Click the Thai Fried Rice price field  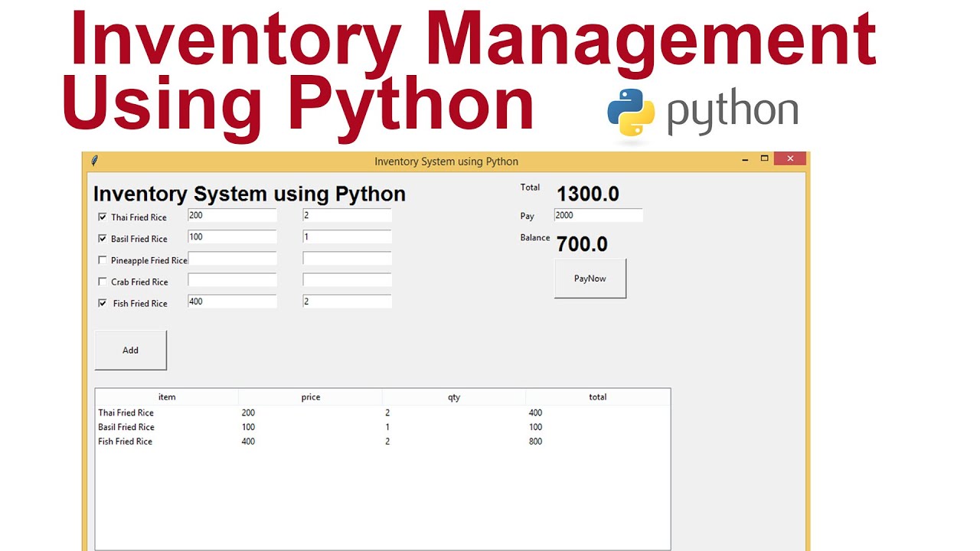pyautogui.click(x=232, y=216)
